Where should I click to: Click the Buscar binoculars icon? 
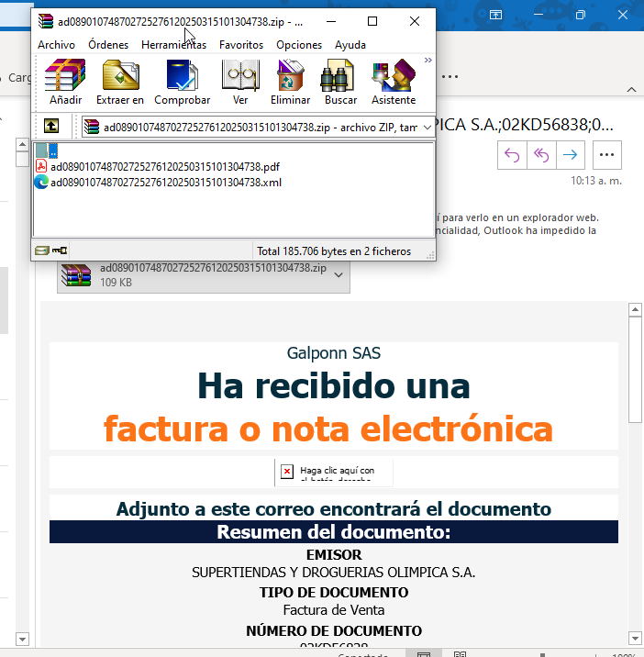[x=340, y=82]
